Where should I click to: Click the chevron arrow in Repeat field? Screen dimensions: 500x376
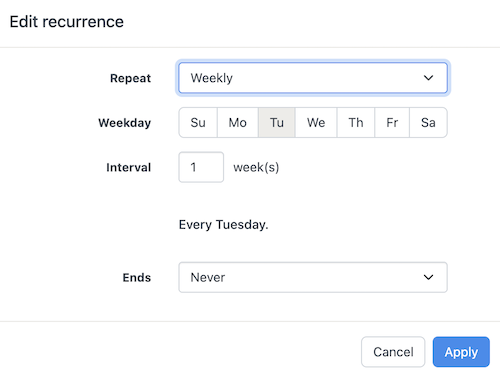tap(428, 78)
